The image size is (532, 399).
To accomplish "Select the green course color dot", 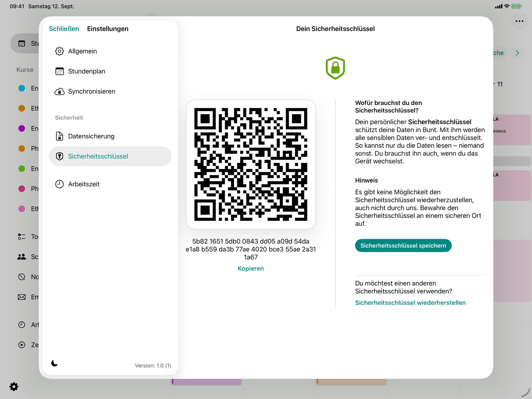I will [22, 169].
